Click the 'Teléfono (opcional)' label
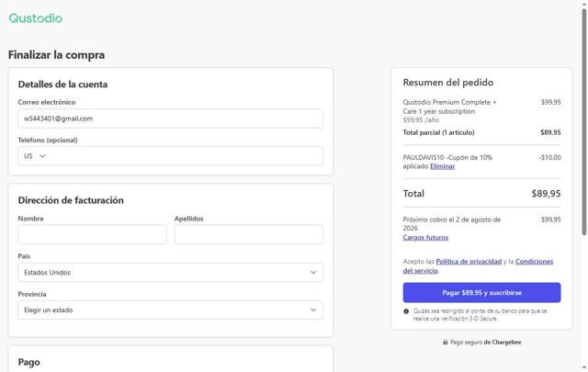This screenshot has width=588, height=372. pyautogui.click(x=48, y=141)
